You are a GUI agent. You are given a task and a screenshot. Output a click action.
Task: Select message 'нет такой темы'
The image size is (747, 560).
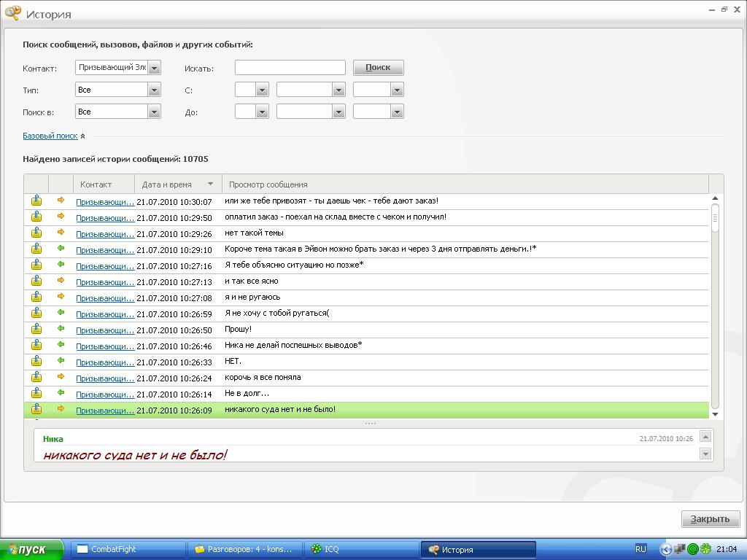pyautogui.click(x=254, y=233)
